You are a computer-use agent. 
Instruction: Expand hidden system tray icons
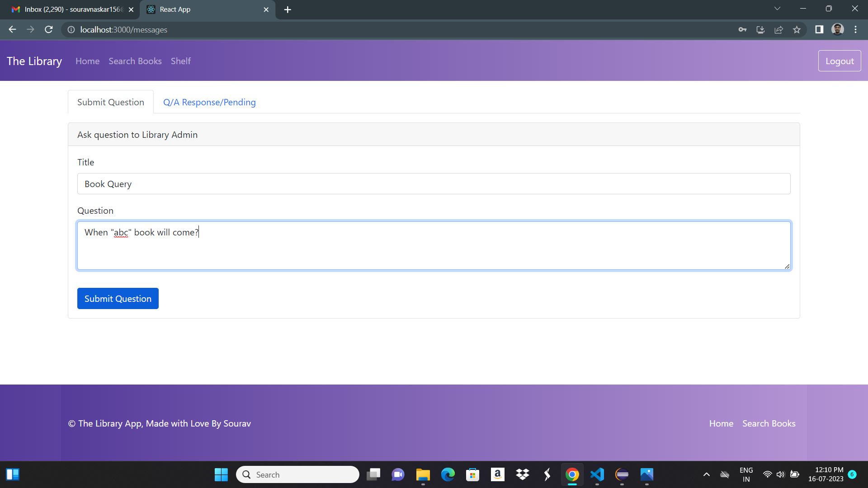click(707, 474)
